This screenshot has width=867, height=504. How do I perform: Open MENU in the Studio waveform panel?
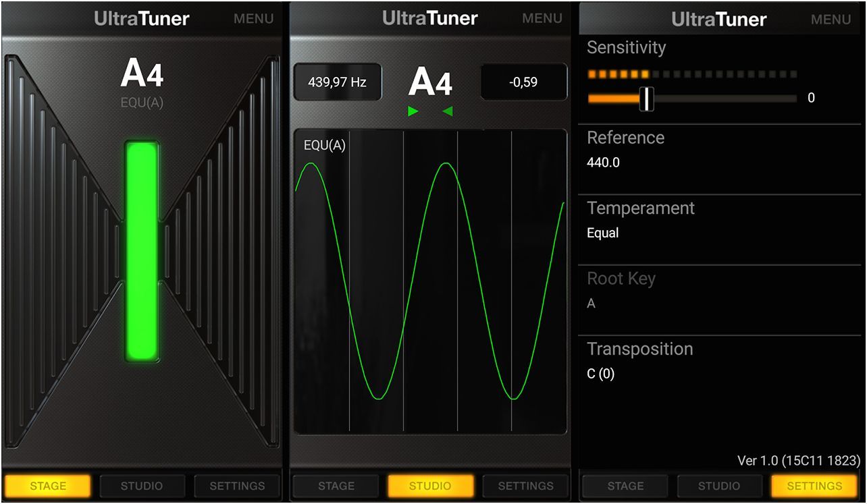coord(542,19)
